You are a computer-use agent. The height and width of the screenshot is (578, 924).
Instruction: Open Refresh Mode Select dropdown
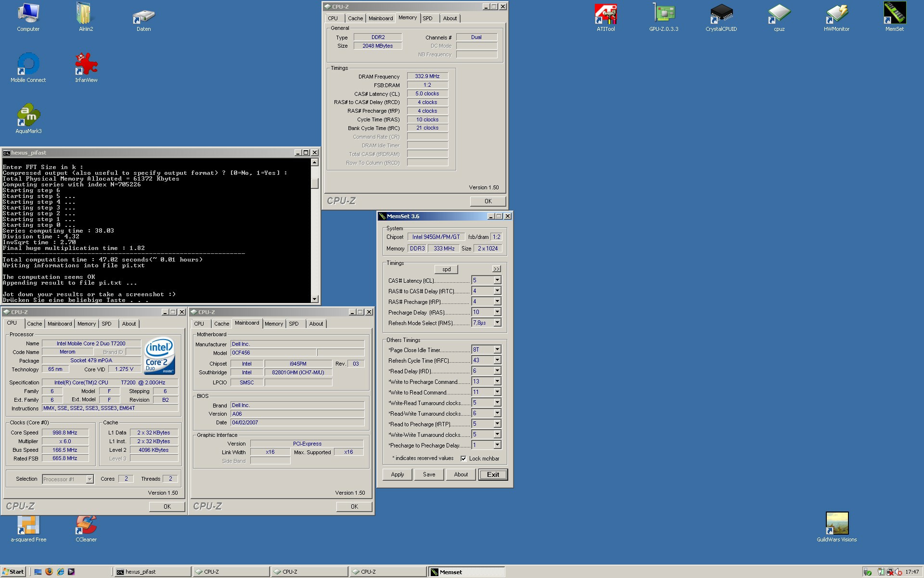(x=497, y=323)
